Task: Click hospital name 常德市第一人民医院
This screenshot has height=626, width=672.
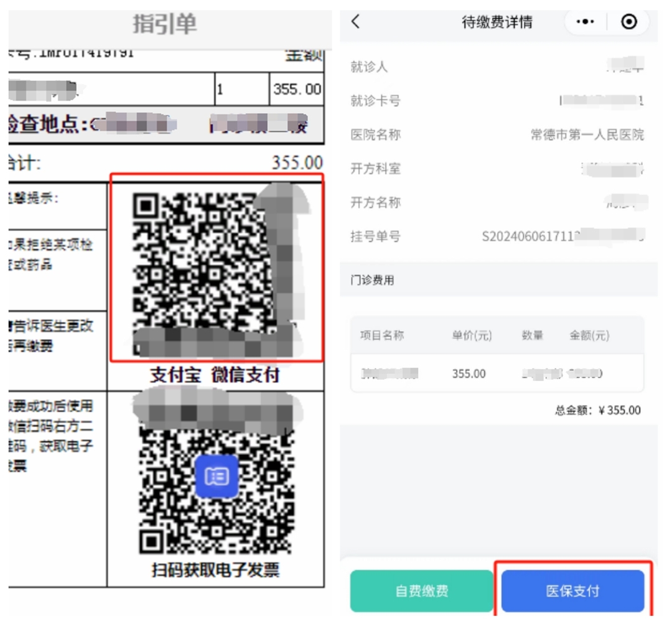Action: (x=587, y=134)
